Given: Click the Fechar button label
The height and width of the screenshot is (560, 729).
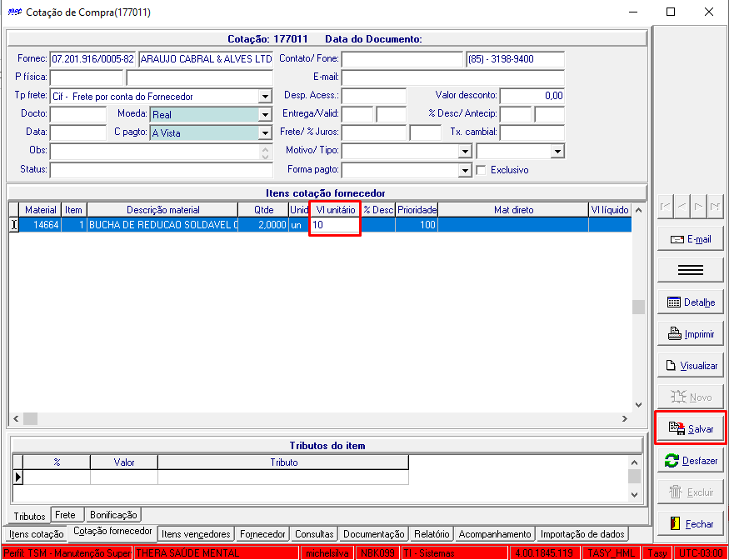Looking at the screenshot, I should click(x=700, y=524).
